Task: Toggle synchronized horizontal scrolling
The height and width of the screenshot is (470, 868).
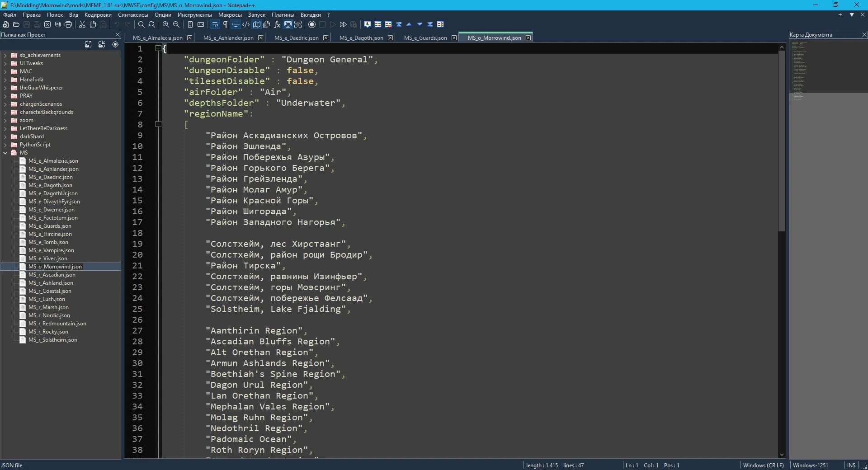Action: (201, 24)
